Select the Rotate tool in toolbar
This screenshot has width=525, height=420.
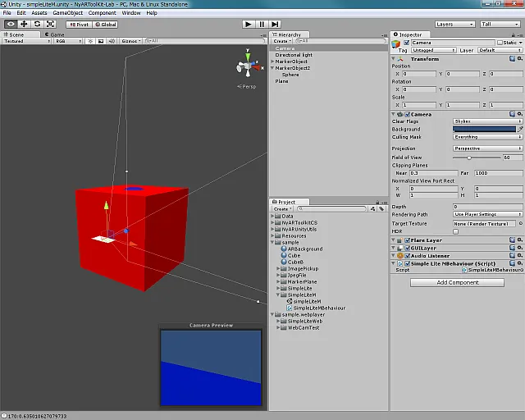point(37,24)
